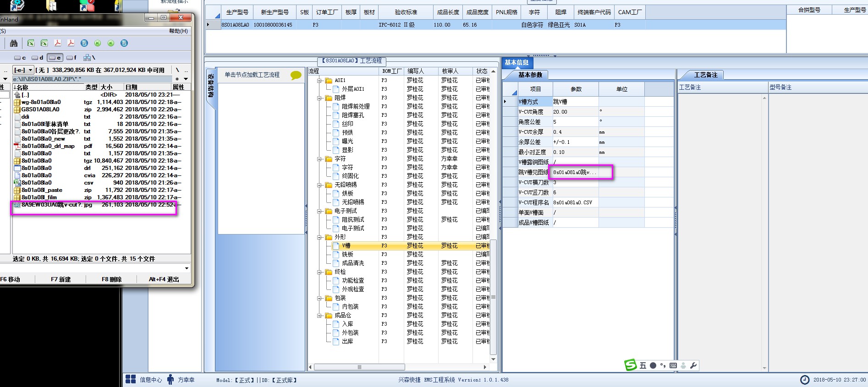This screenshot has width=868, height=387.
Task: Switch to drive d in file manager
Action: click(x=38, y=58)
